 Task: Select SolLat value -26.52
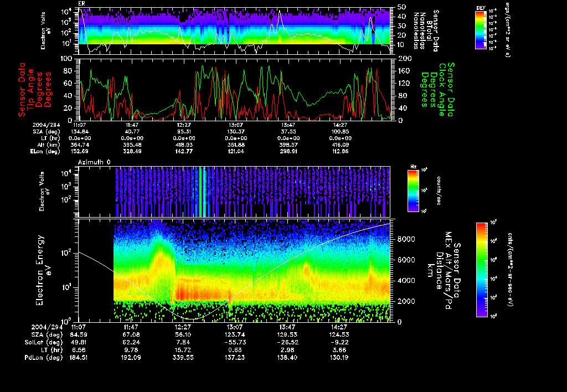[x=287, y=343]
